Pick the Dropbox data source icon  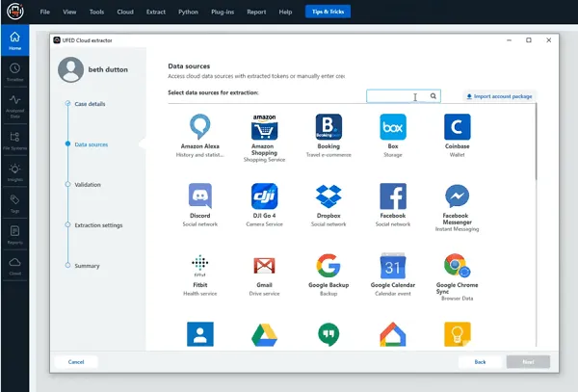(x=328, y=196)
